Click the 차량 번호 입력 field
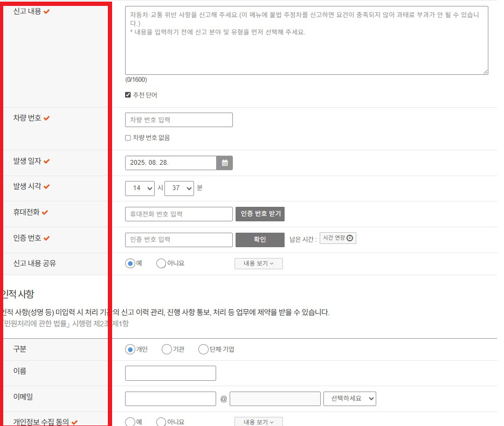 (x=179, y=120)
